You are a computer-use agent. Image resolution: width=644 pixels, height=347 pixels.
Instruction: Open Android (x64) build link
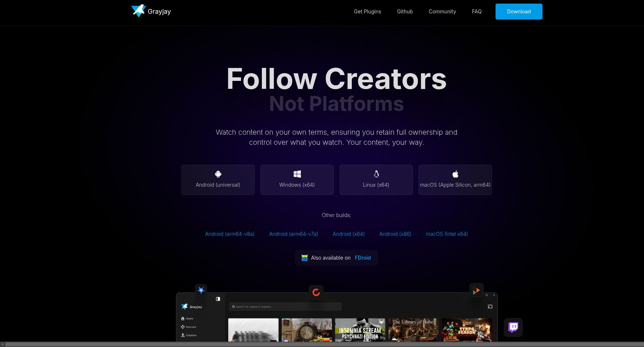(349, 234)
